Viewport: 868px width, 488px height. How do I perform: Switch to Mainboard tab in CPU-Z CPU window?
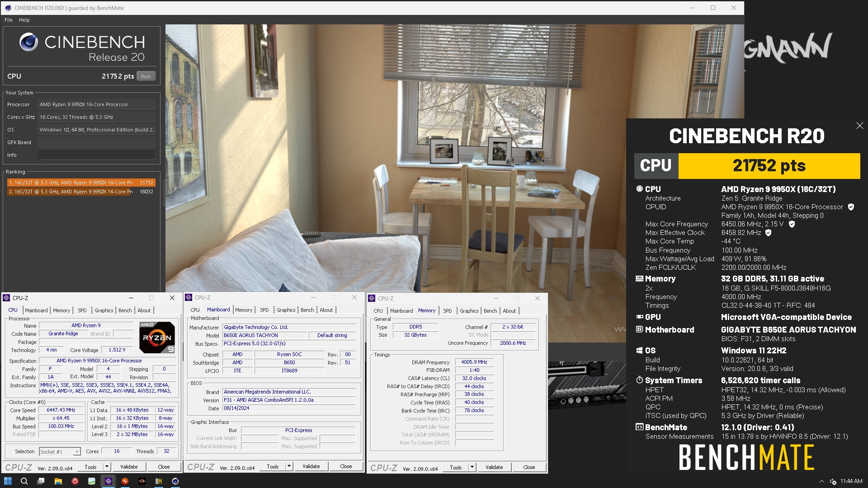coord(36,310)
